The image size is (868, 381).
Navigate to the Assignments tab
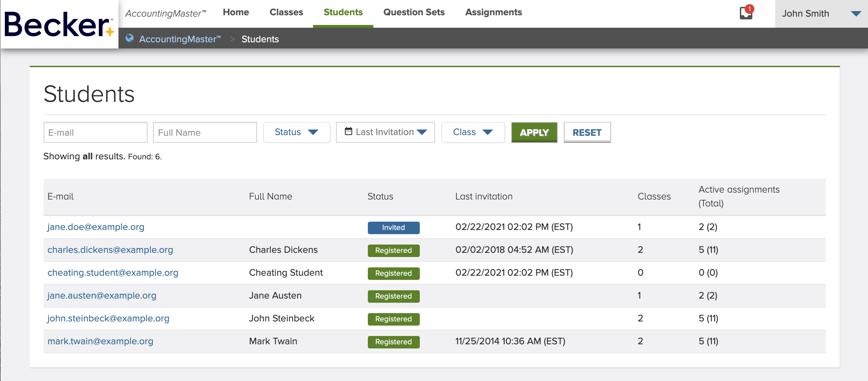494,12
